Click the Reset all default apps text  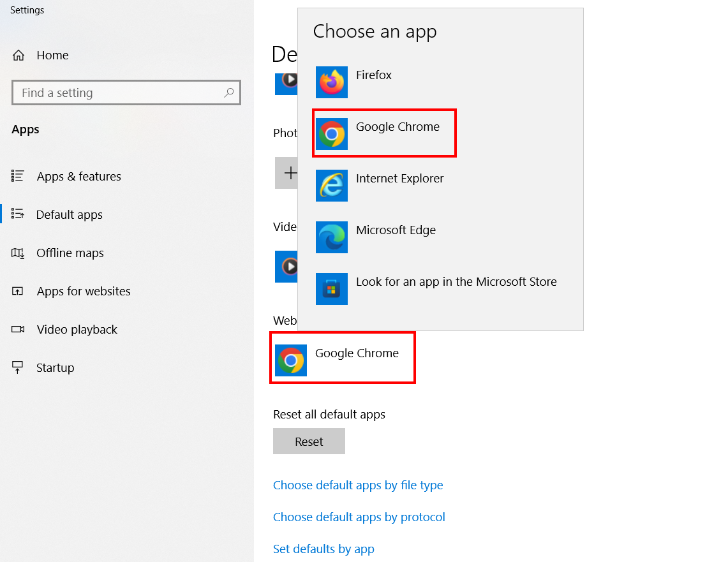[329, 415]
